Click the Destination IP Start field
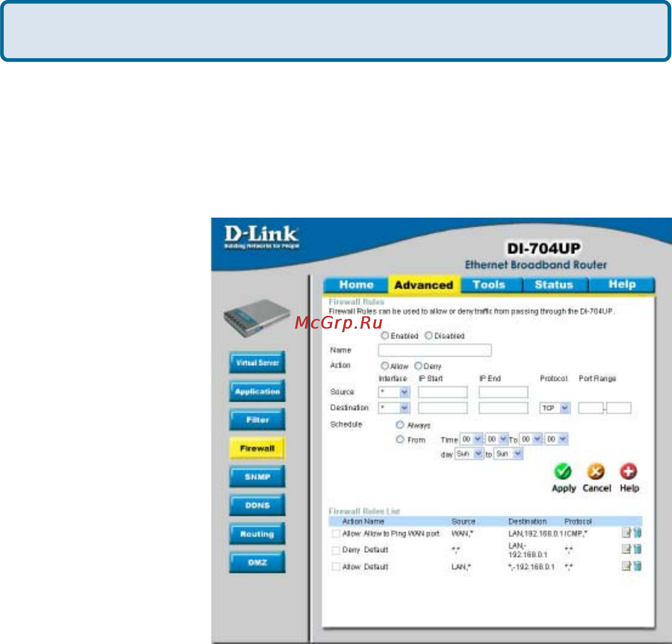This screenshot has height=644, width=672. [443, 408]
